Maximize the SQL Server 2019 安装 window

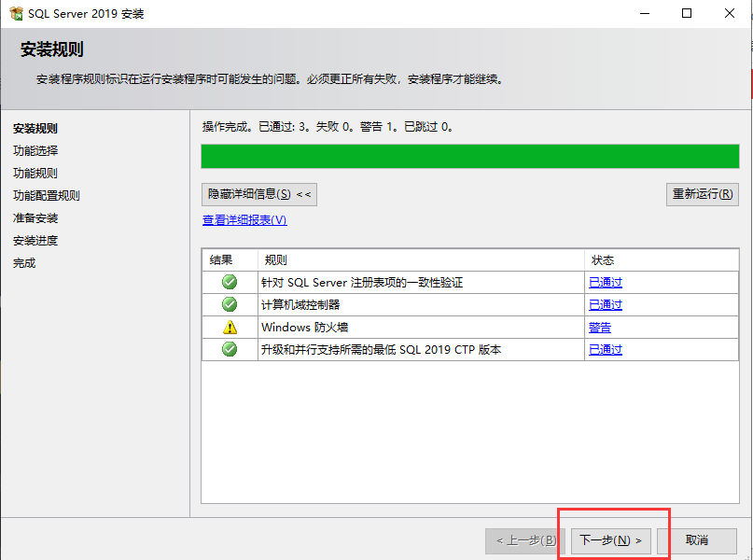[687, 13]
